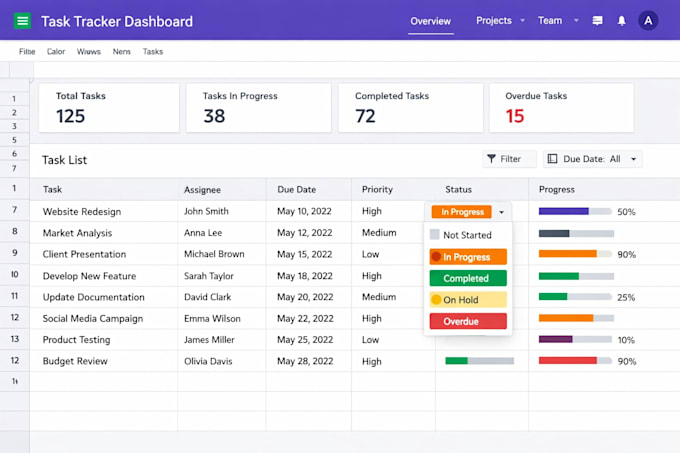Click Budget Review red progress bar
Viewport: 680px width, 453px height.
pos(575,361)
